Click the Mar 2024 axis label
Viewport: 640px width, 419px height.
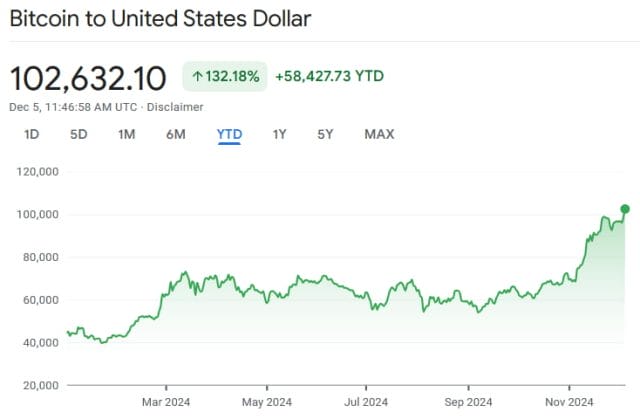pos(166,402)
